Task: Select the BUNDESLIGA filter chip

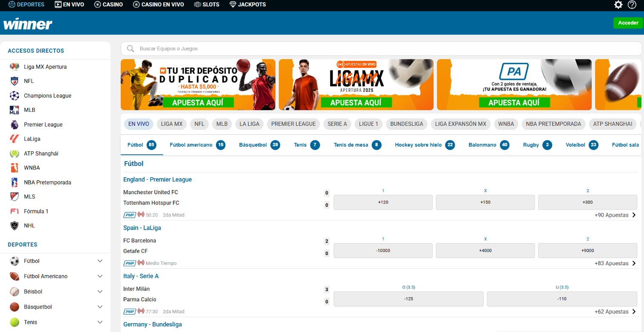Action: coord(407,124)
